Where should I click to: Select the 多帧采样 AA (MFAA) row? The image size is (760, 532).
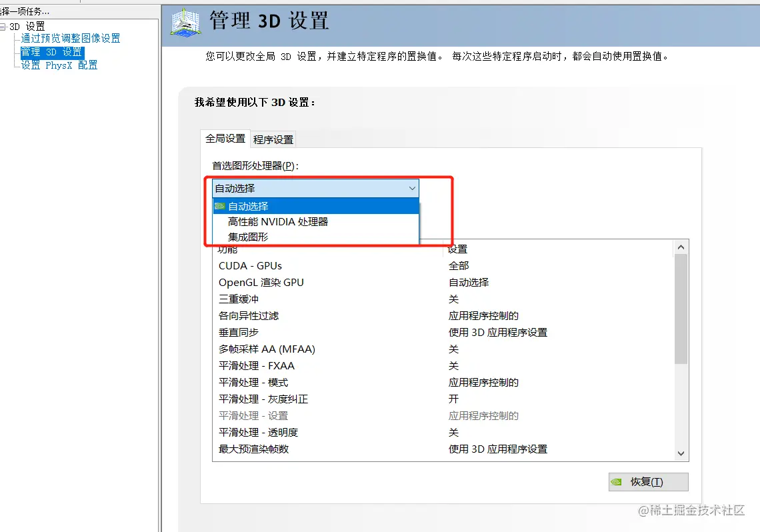click(443, 349)
